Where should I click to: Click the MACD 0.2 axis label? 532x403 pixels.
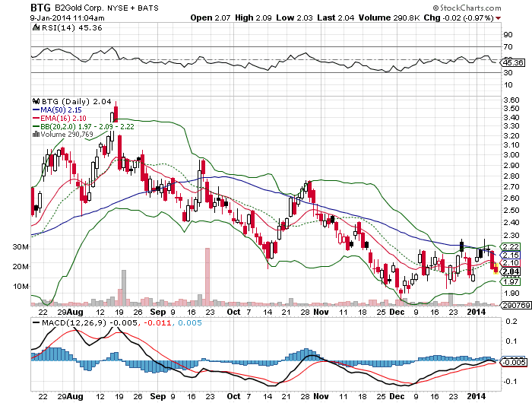pos(511,321)
